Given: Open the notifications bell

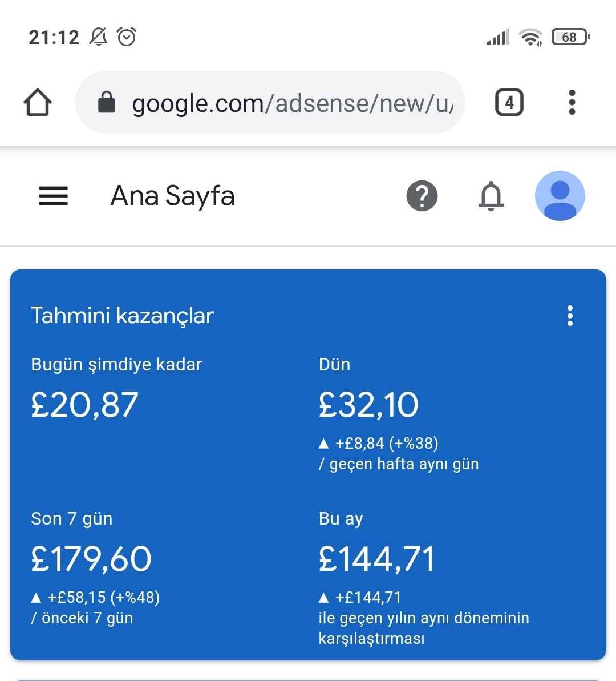Looking at the screenshot, I should click(491, 196).
